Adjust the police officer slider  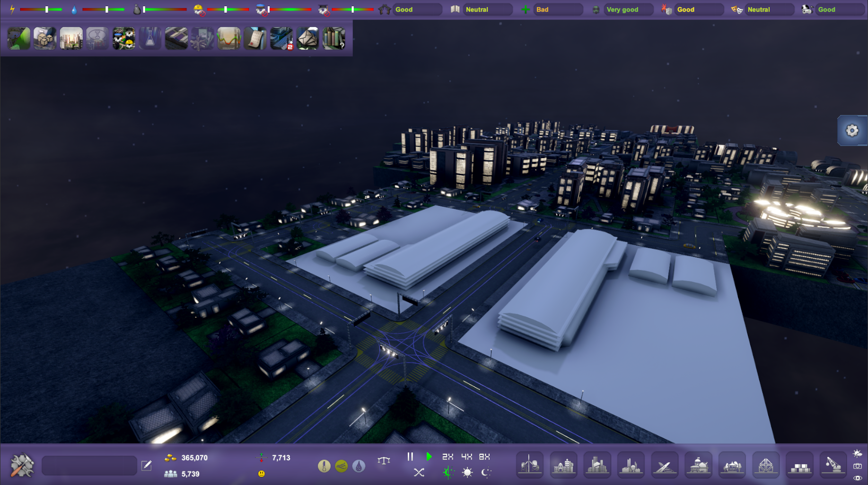tap(289, 9)
